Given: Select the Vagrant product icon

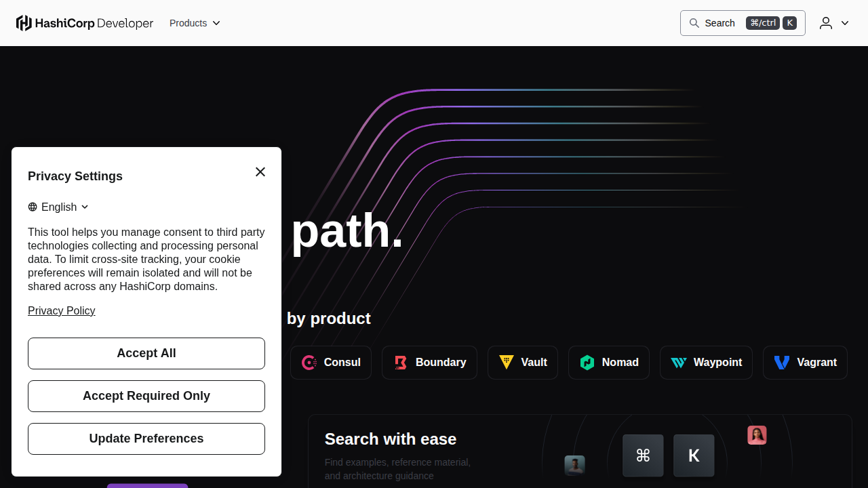Looking at the screenshot, I should coord(781,362).
